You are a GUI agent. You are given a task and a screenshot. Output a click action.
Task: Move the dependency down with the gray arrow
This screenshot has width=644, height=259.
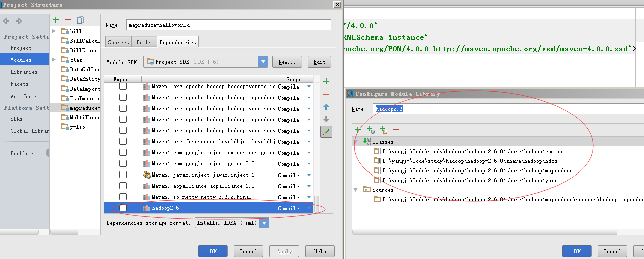click(326, 119)
